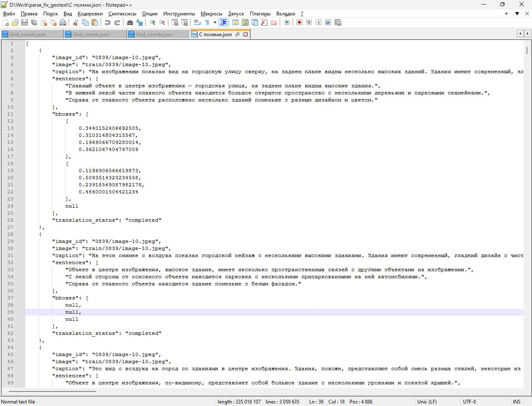Toggle word wrap in the toolbar
532x406 pixels.
pos(197,22)
